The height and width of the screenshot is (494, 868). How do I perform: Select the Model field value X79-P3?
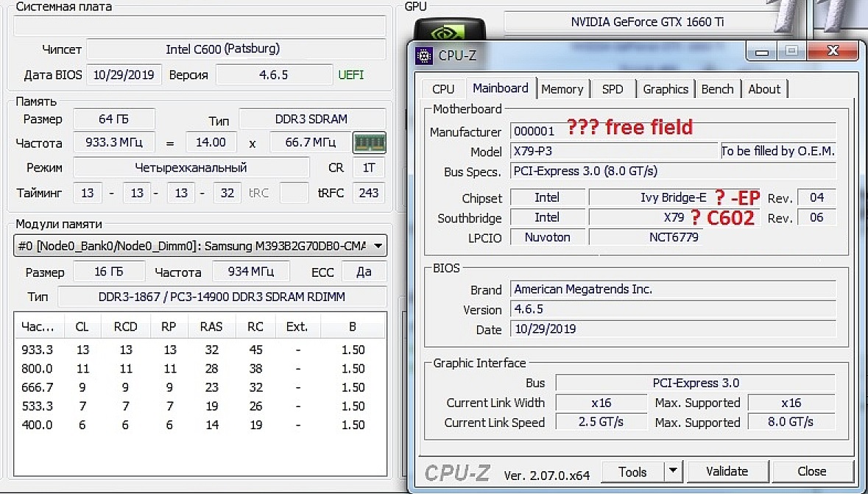[614, 151]
